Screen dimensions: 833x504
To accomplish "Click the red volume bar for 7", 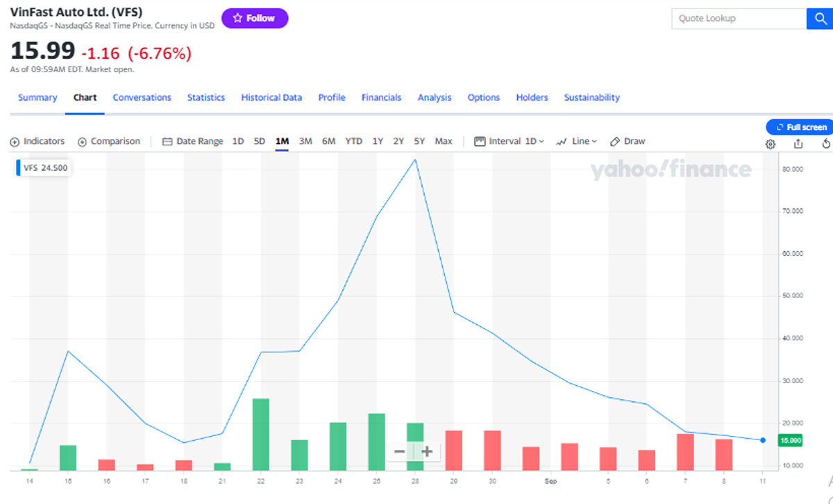I will [685, 452].
